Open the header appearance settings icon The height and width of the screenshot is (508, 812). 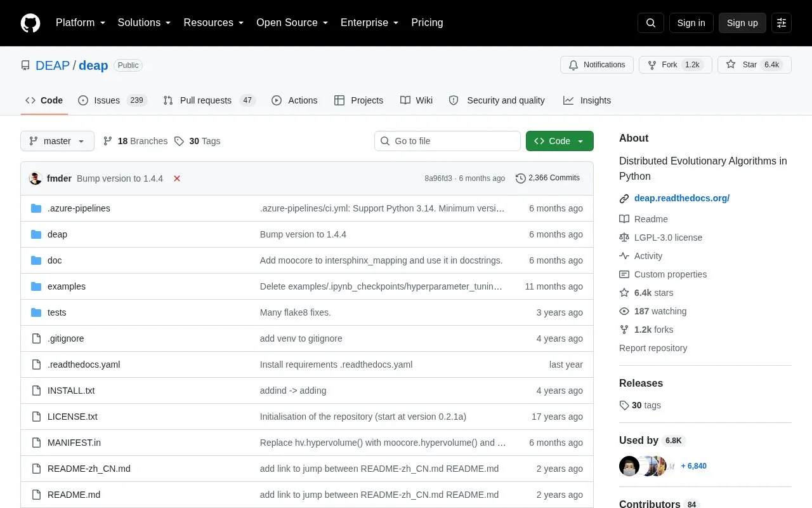782,23
